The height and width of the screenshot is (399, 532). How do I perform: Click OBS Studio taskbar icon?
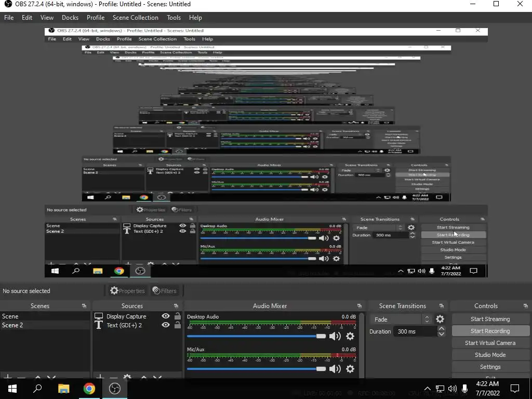115,389
